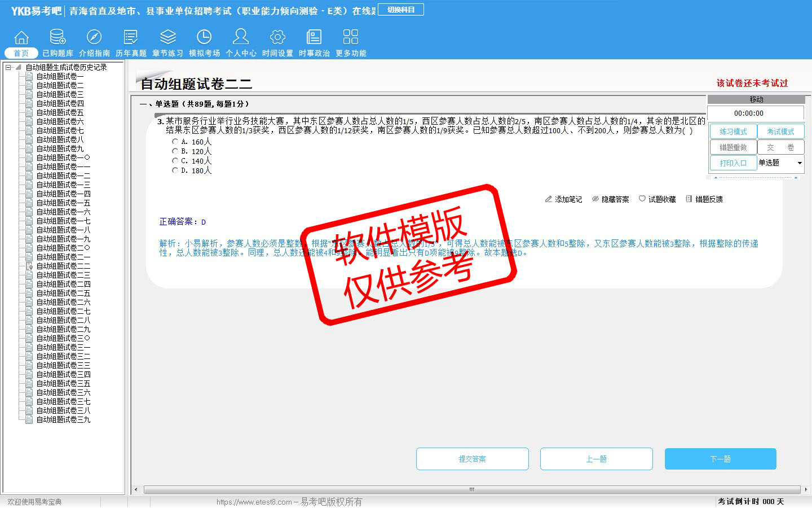
Task: Open 自动组题试卷二五 in the tree
Action: coord(63,293)
